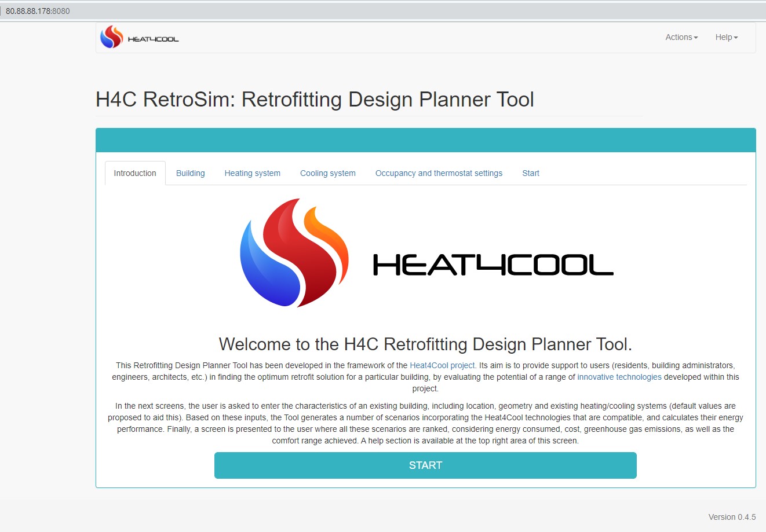Open the Cooling system tab
The width and height of the screenshot is (766, 532).
tap(328, 173)
